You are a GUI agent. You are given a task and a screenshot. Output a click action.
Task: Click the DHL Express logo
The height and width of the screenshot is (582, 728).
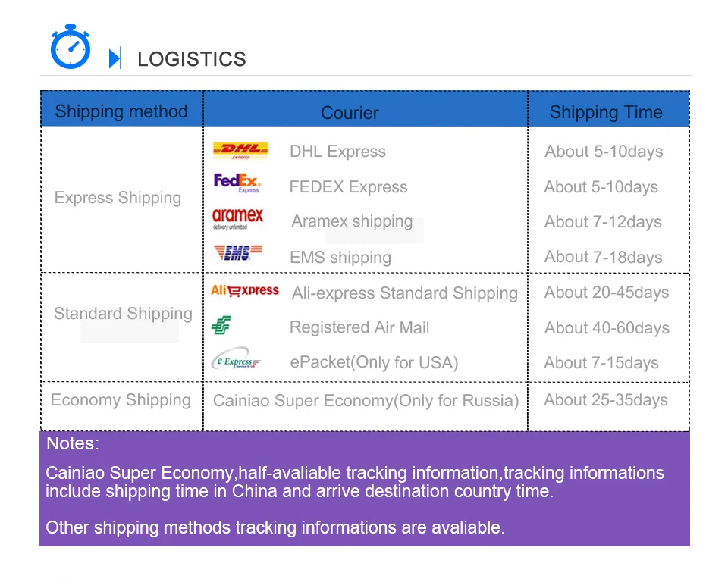coord(240,151)
